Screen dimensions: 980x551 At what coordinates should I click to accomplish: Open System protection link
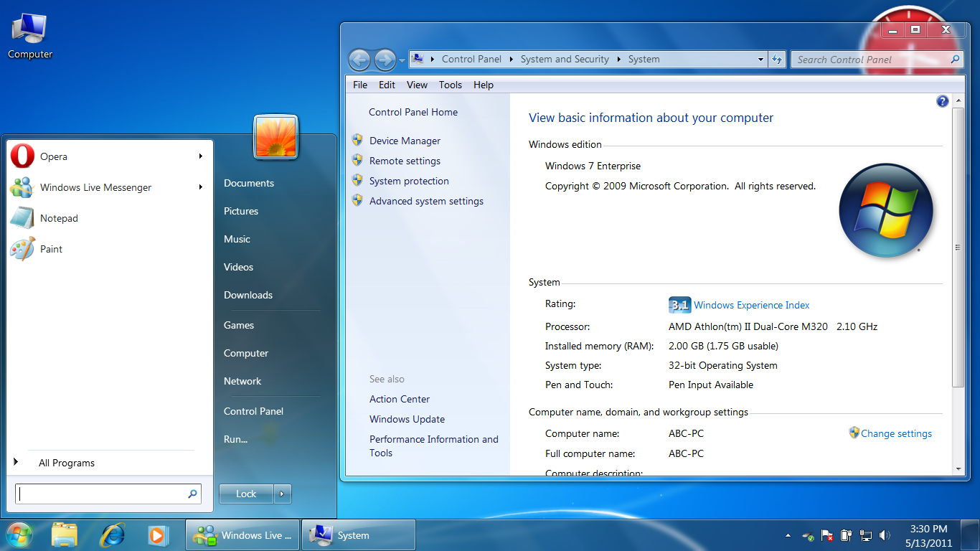tap(409, 181)
